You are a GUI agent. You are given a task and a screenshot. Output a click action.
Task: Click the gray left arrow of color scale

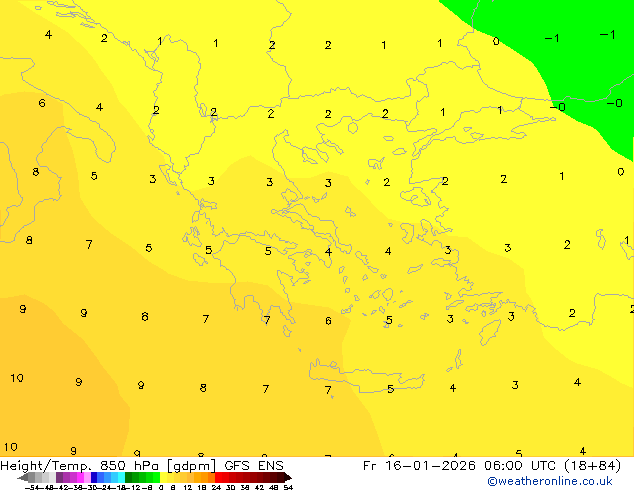tap(22, 478)
